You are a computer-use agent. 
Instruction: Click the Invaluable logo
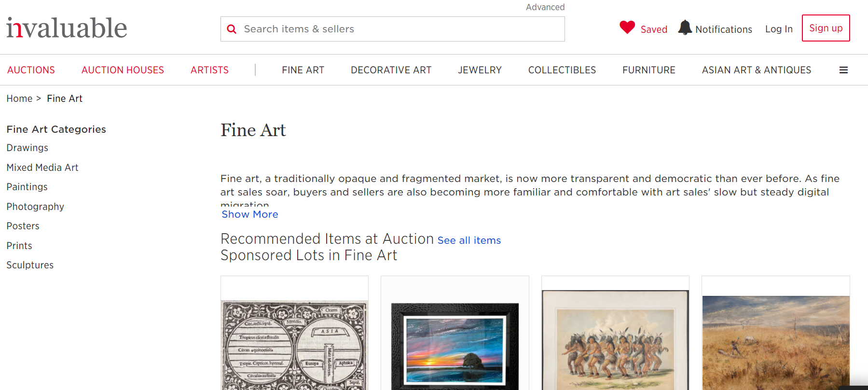[66, 27]
